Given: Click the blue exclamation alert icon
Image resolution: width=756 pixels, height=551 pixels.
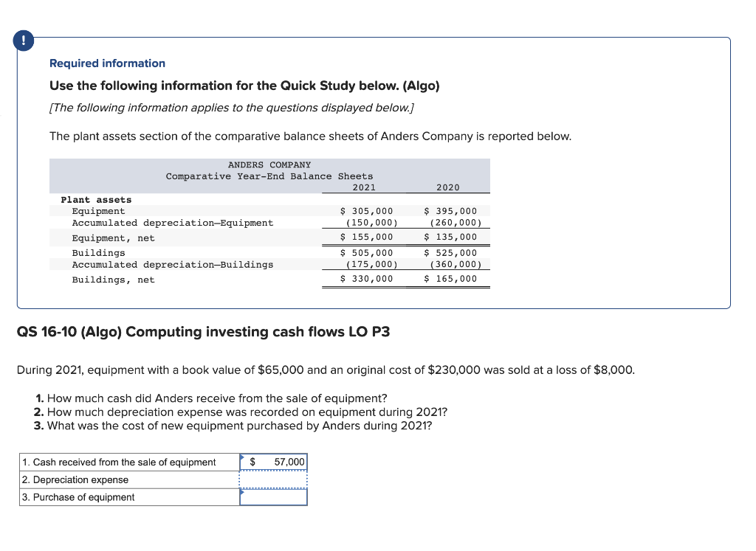Looking at the screenshot, I should 24,41.
